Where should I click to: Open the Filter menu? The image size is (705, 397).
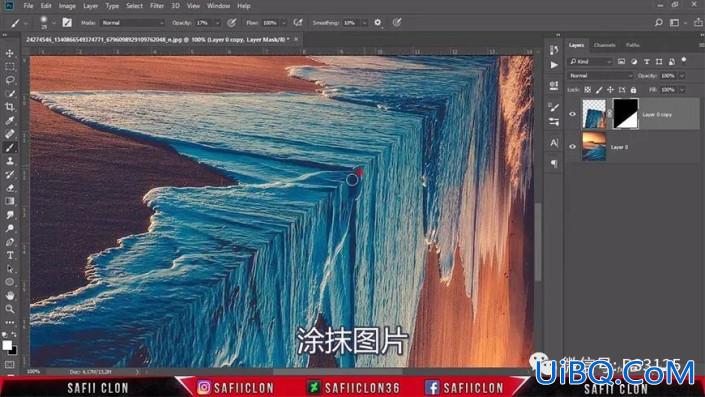[157, 6]
